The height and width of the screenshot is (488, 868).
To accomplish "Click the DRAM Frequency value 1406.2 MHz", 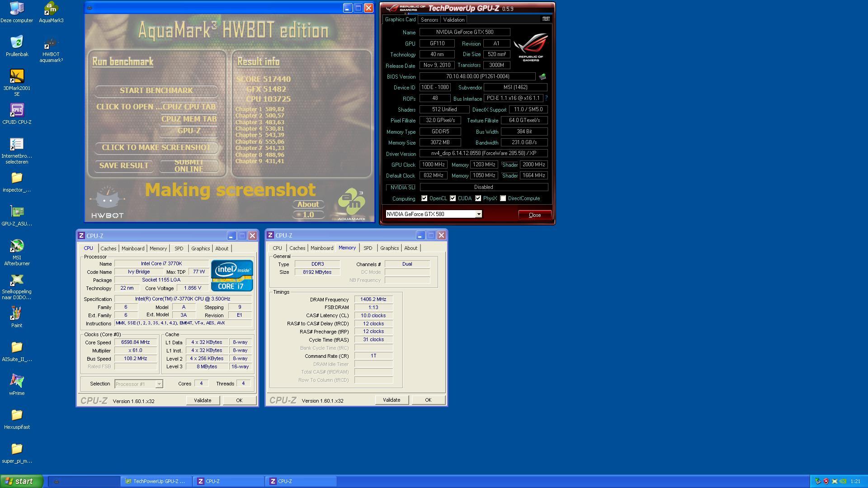I will pos(373,300).
